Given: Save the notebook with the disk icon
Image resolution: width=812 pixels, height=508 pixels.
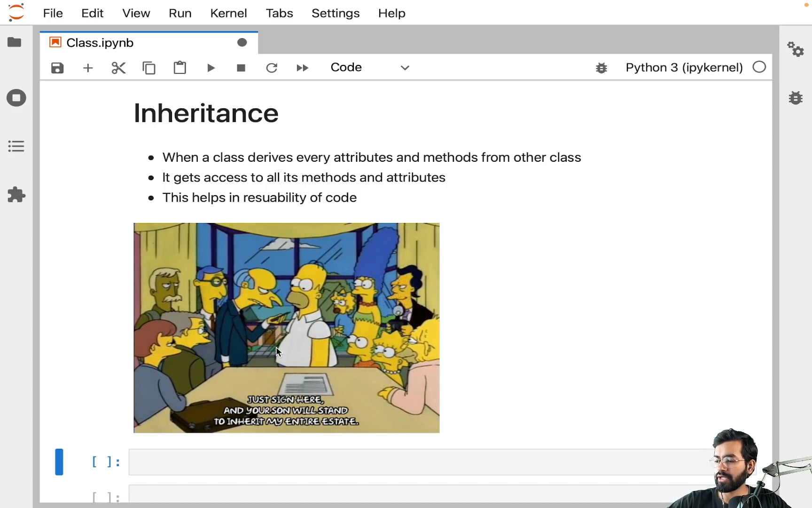Looking at the screenshot, I should pyautogui.click(x=57, y=68).
